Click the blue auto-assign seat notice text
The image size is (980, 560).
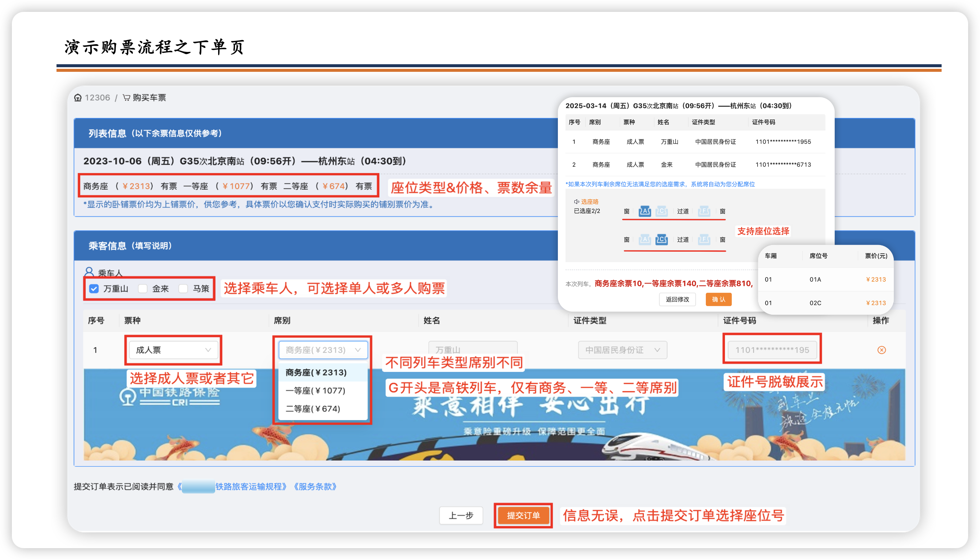(x=660, y=184)
